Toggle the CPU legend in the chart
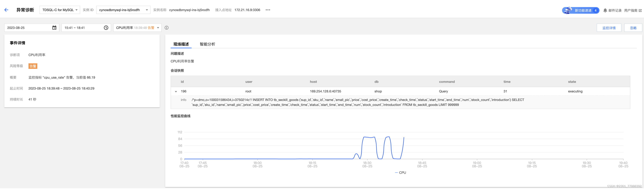This screenshot has height=189, width=644. click(400, 172)
